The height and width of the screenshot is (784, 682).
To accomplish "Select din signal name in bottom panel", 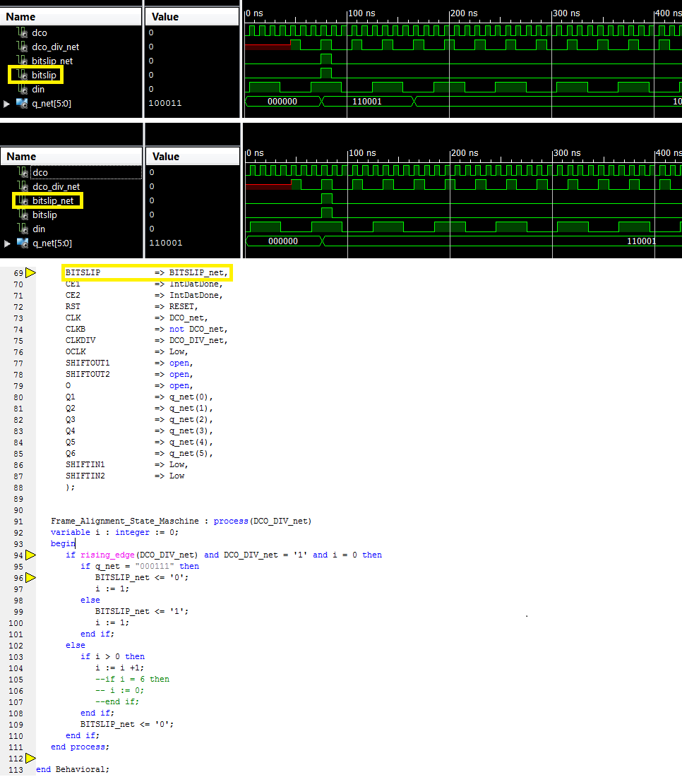I will tap(39, 229).
